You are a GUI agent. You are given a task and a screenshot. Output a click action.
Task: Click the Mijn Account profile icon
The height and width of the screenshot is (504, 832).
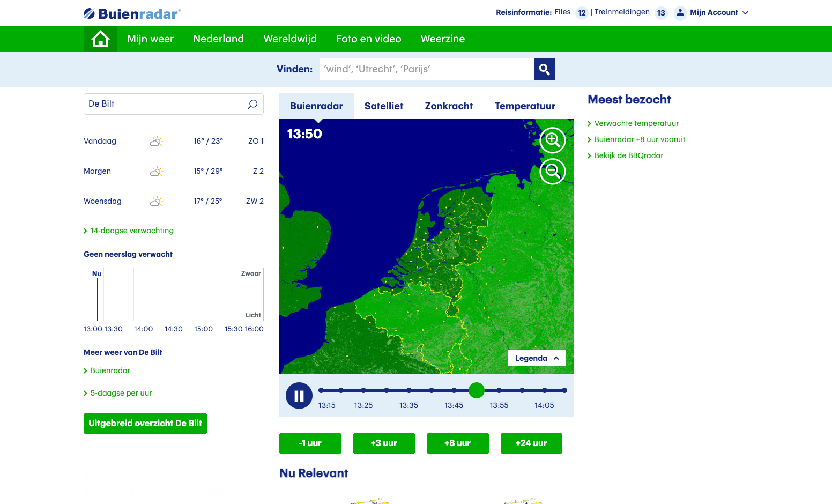[x=680, y=13]
